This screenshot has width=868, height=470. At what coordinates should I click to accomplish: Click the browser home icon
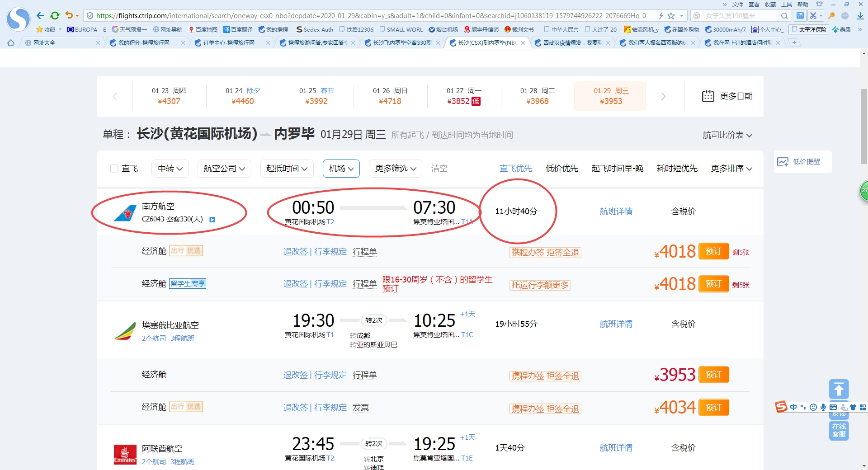coord(11,43)
